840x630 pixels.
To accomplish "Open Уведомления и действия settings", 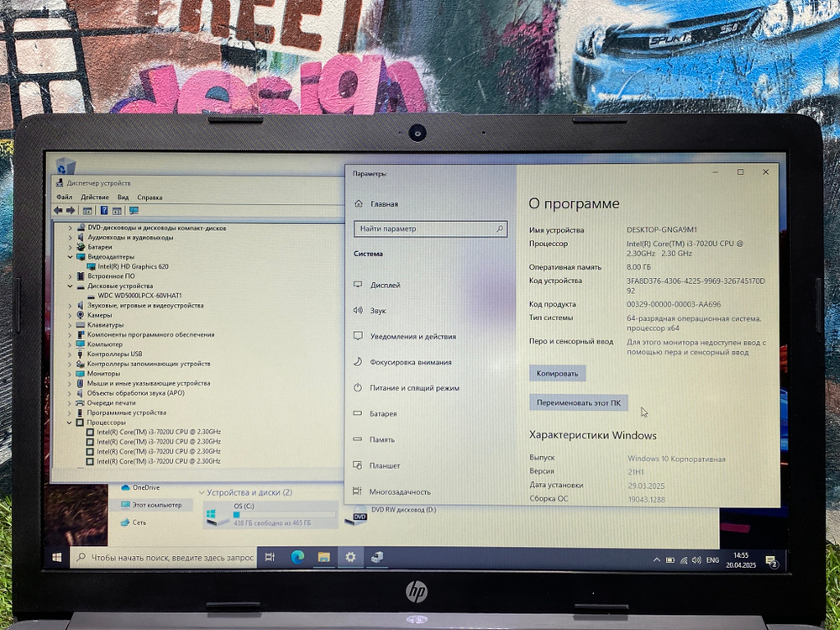I will point(412,336).
